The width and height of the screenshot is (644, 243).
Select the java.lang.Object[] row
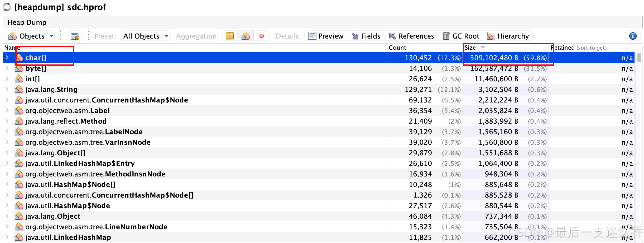coord(319,153)
